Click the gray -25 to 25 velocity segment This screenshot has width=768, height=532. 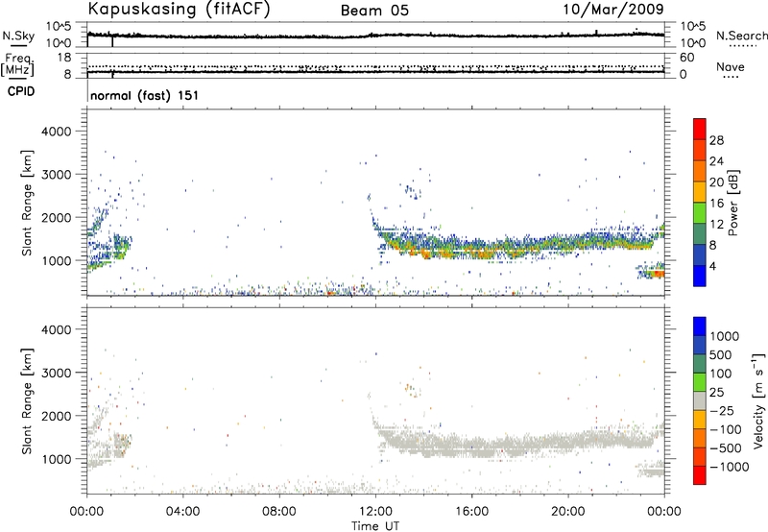[x=700, y=401]
